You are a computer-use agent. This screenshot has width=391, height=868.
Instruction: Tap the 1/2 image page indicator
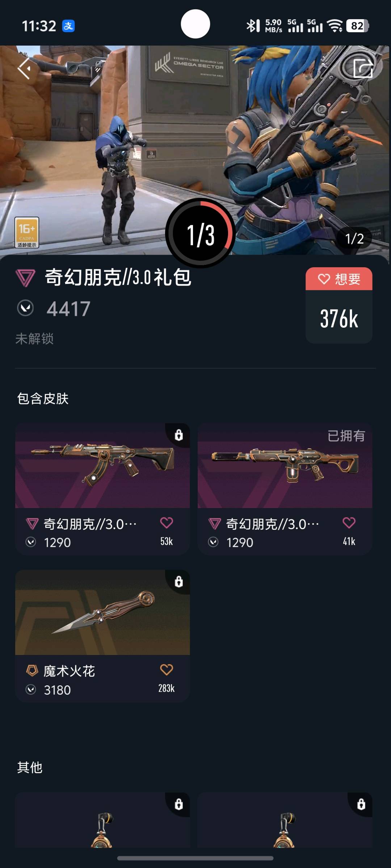(354, 238)
